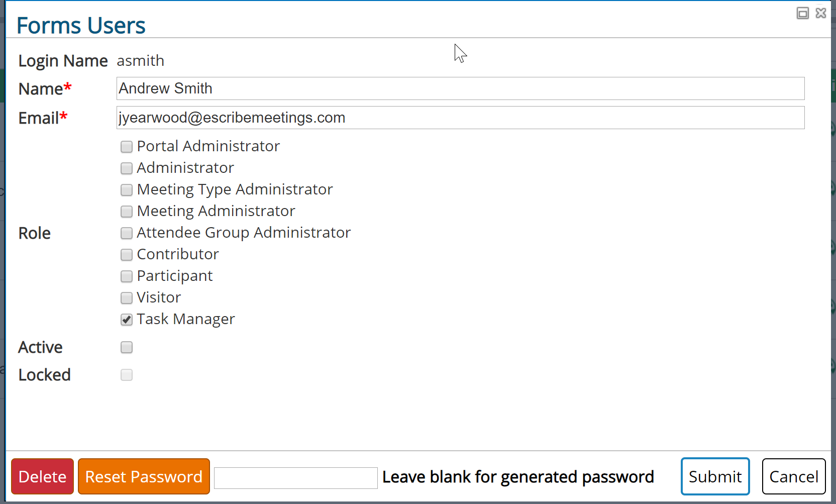Uncheck the Task Manager role
The image size is (836, 504).
126,320
